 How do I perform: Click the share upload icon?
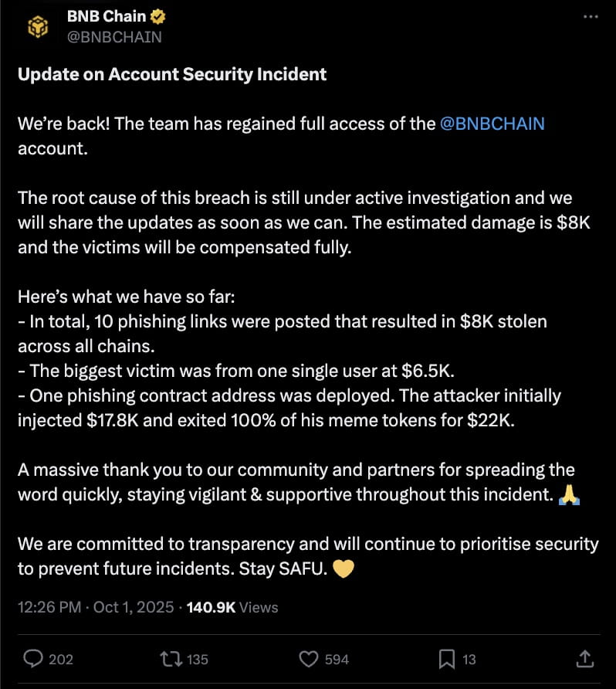[584, 658]
